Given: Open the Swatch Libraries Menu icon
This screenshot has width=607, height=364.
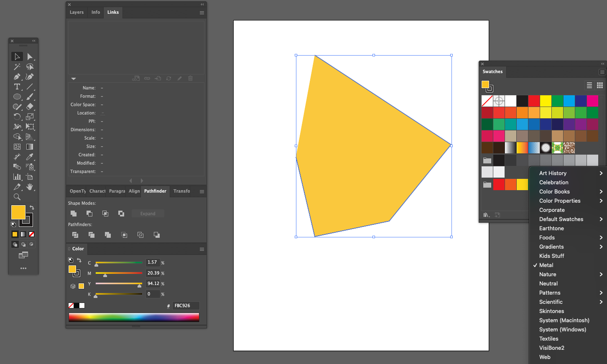Looking at the screenshot, I should (486, 214).
